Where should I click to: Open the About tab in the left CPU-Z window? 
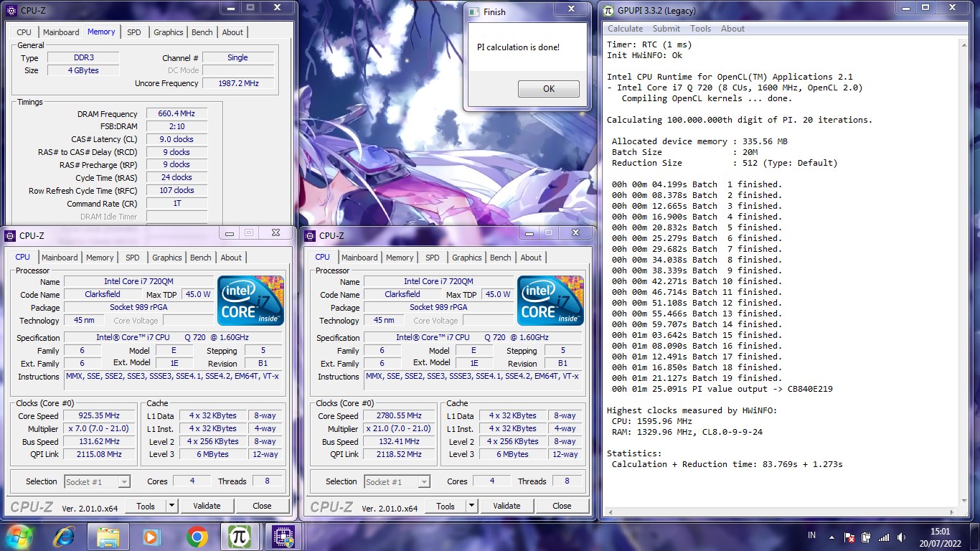(231, 258)
